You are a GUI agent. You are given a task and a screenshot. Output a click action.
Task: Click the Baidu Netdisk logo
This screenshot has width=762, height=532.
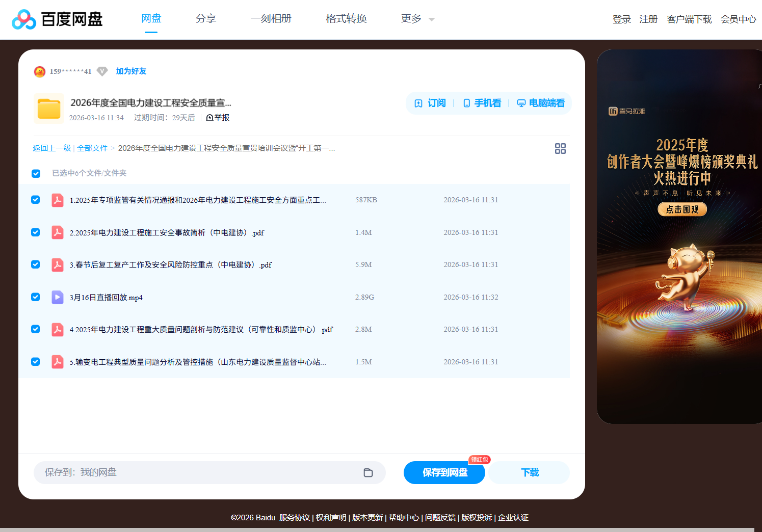click(x=57, y=19)
